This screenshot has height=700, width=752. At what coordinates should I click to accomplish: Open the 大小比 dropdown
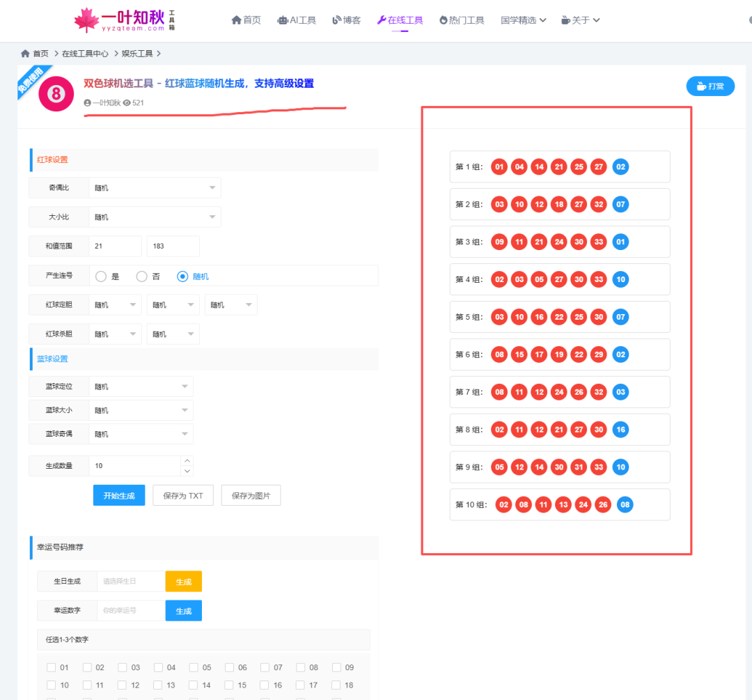pyautogui.click(x=155, y=217)
